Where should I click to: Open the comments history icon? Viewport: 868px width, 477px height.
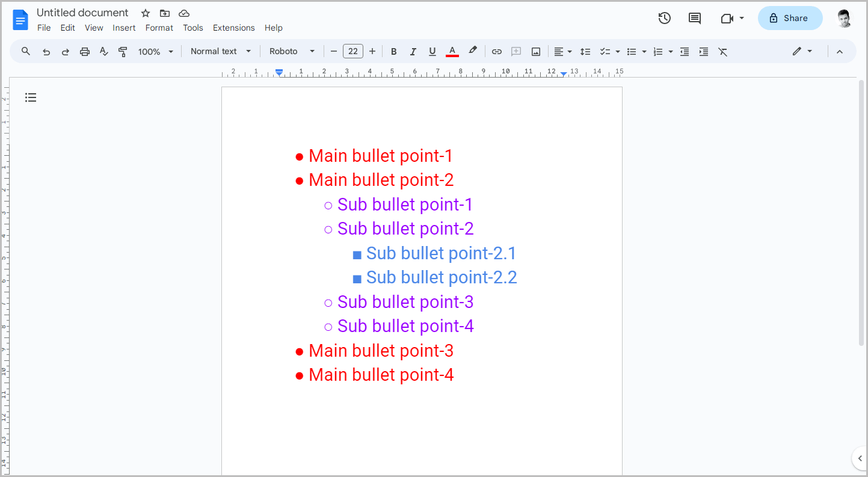click(x=695, y=18)
